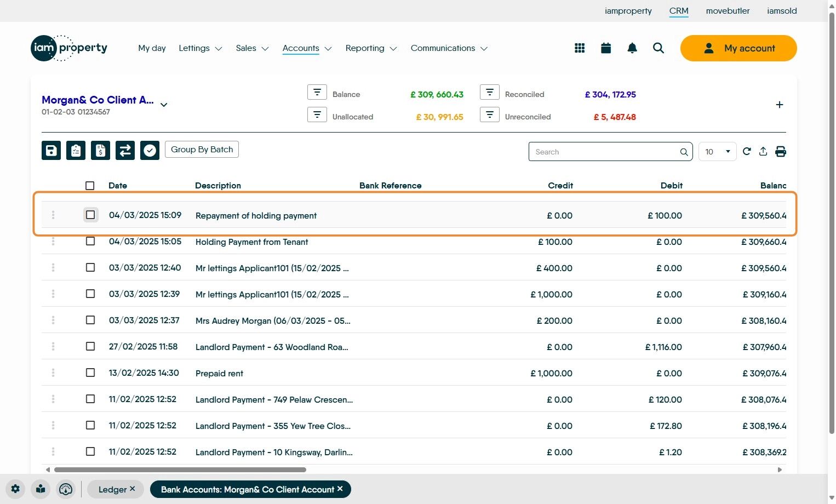Click the Group By Batch button
The image size is (836, 504).
(202, 150)
